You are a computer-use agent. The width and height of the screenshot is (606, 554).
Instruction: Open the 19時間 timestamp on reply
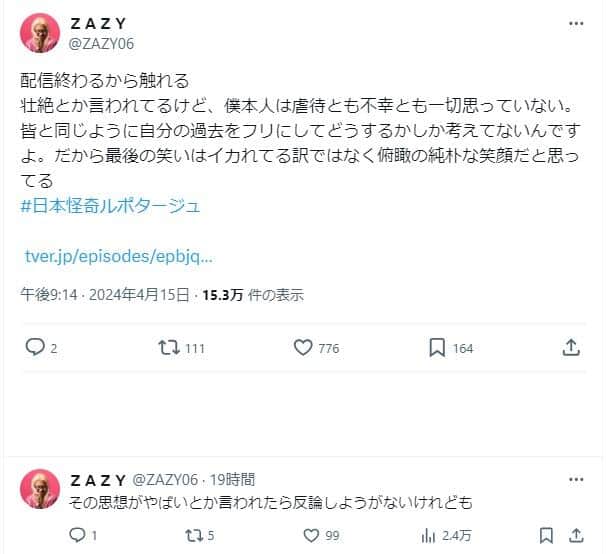pyautogui.click(x=234, y=479)
